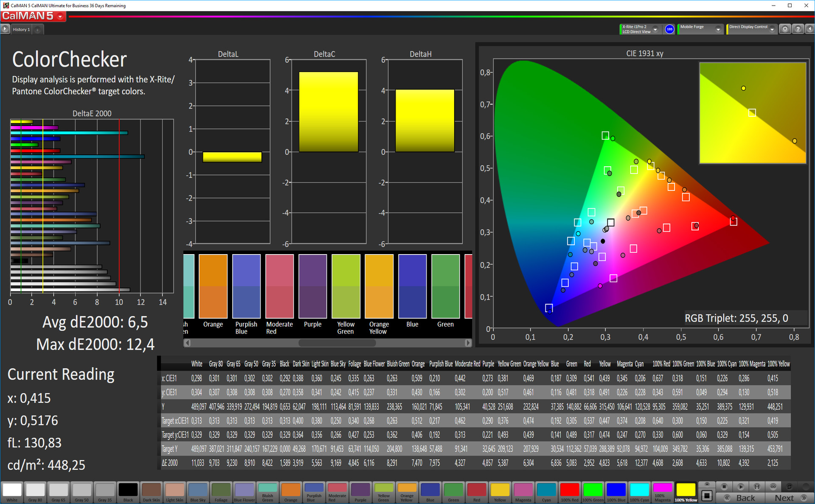Image resolution: width=815 pixels, height=504 pixels.
Task: Open the Mobile Forge source dropdown
Action: [718, 29]
